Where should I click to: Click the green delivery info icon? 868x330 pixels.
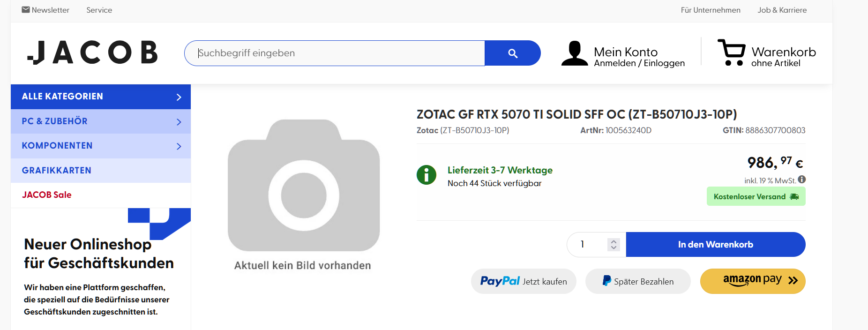427,175
